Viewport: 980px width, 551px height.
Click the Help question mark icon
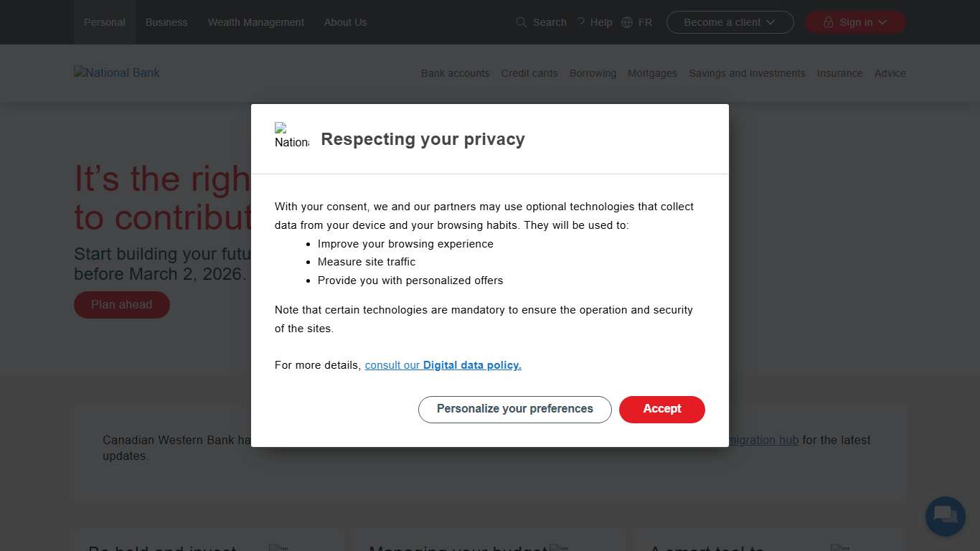click(x=581, y=22)
